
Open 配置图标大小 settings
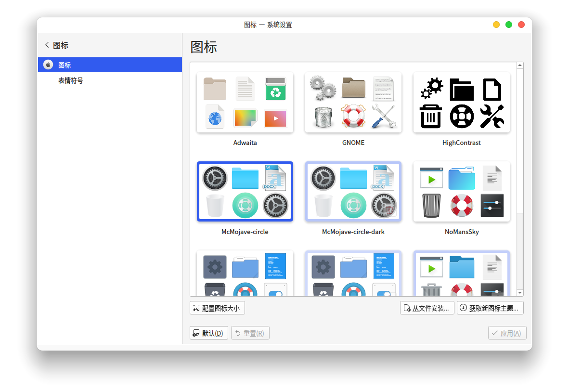click(x=217, y=308)
